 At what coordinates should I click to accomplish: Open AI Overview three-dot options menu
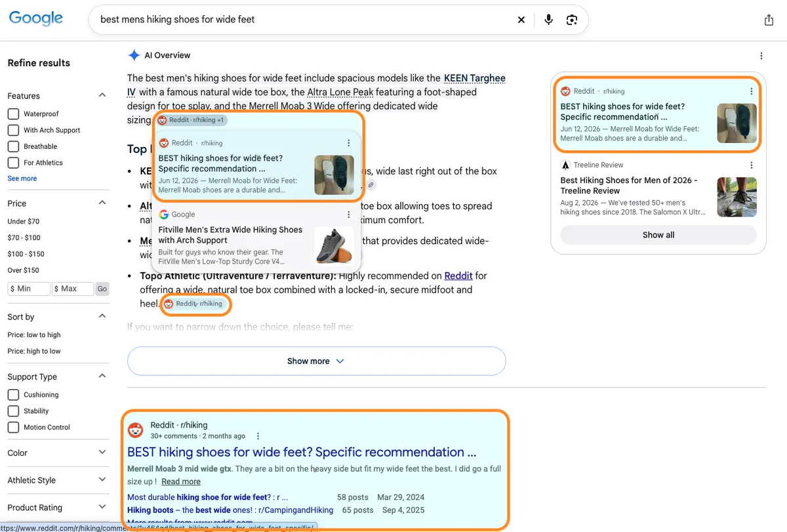click(x=761, y=56)
